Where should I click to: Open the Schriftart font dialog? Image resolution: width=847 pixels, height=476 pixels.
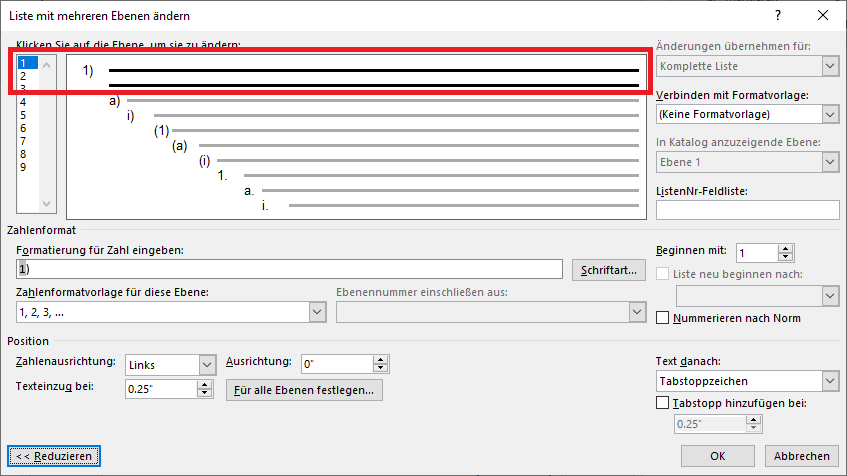(x=609, y=270)
